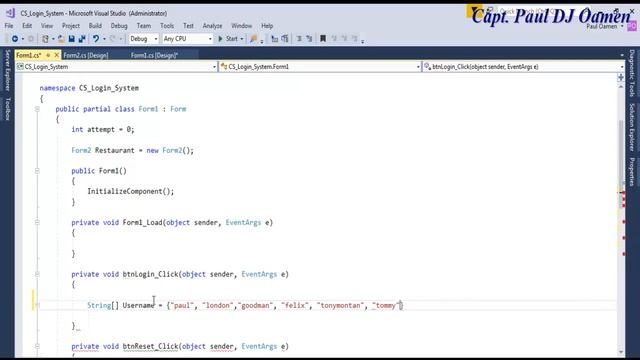This screenshot has height=360, width=640.
Task: Click the increase indent toolbar icon
Action: (x=309, y=39)
